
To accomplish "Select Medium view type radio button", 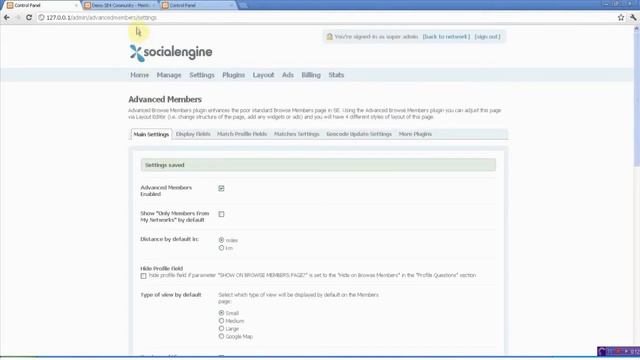I will coord(221,321).
